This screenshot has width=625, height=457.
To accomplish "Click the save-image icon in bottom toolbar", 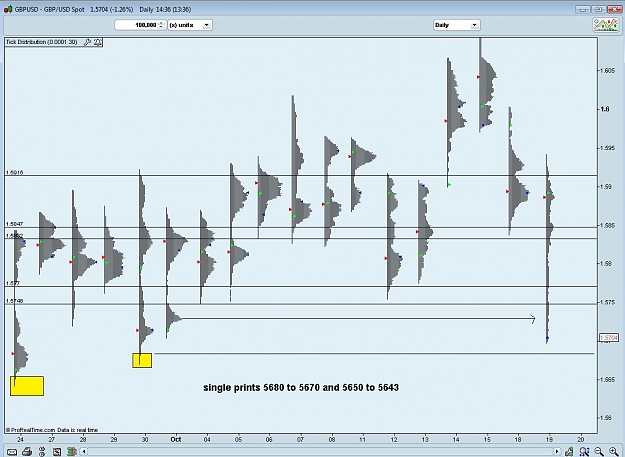I will pos(57,451).
